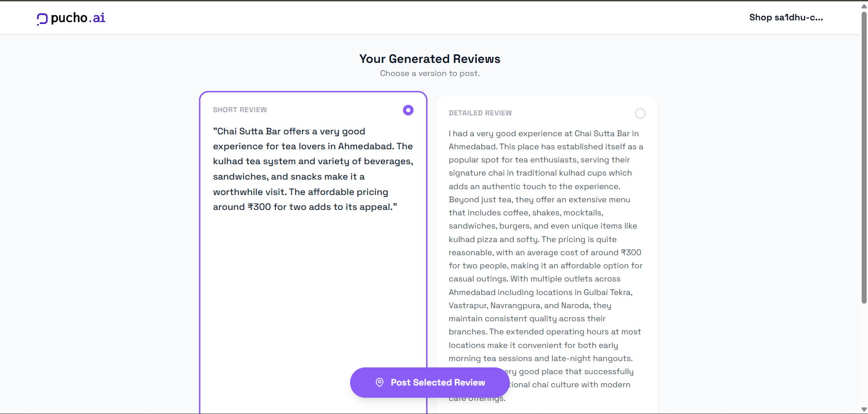Select the Detailed Review radio button
Image resolution: width=868 pixels, height=414 pixels.
(x=640, y=114)
